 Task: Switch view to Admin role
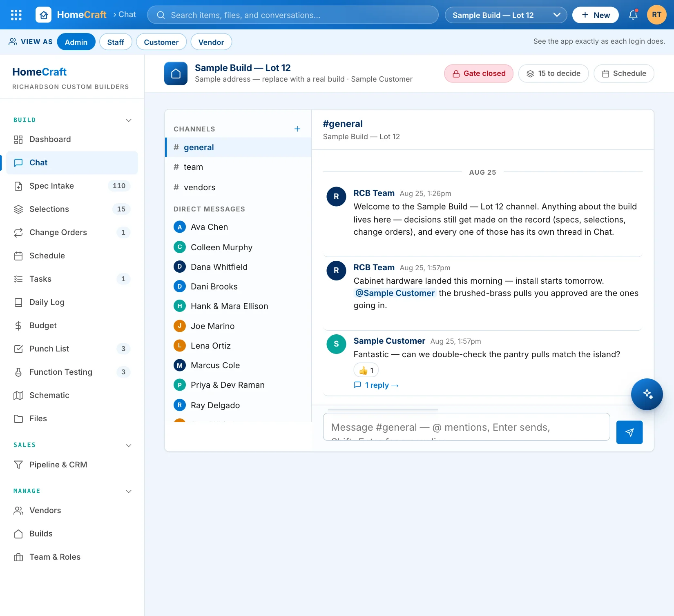click(76, 42)
